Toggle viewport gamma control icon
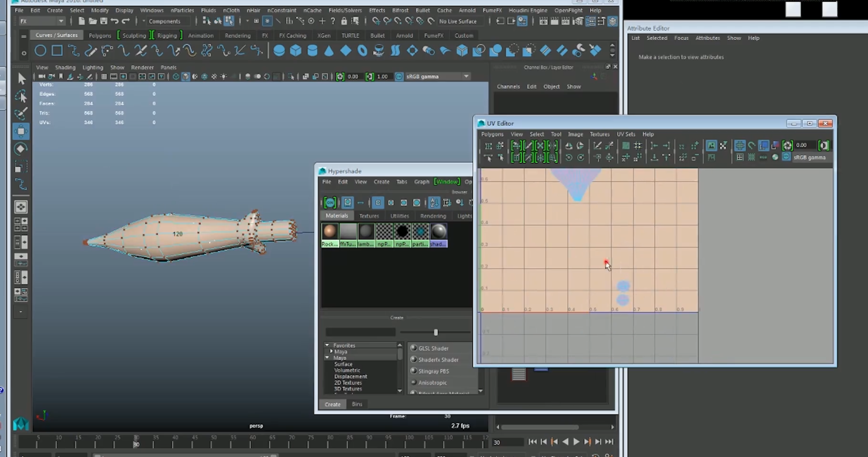 tap(370, 77)
